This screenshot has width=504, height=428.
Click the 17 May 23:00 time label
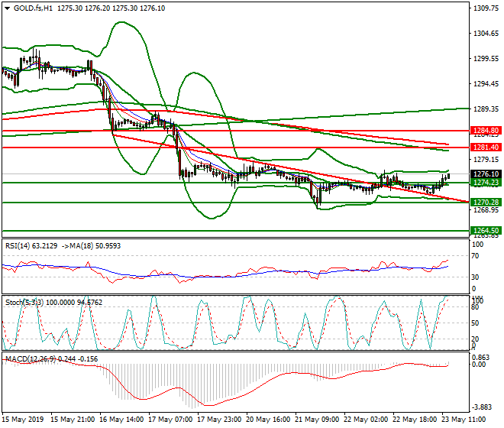click(x=219, y=420)
